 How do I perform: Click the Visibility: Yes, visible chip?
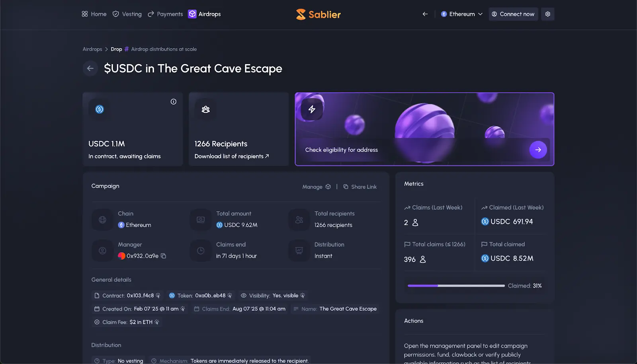[x=273, y=296]
